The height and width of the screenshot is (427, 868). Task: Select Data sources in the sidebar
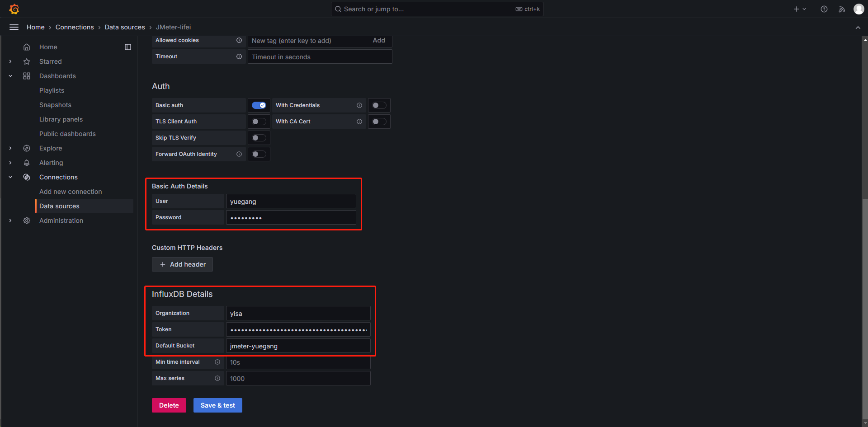click(84, 206)
